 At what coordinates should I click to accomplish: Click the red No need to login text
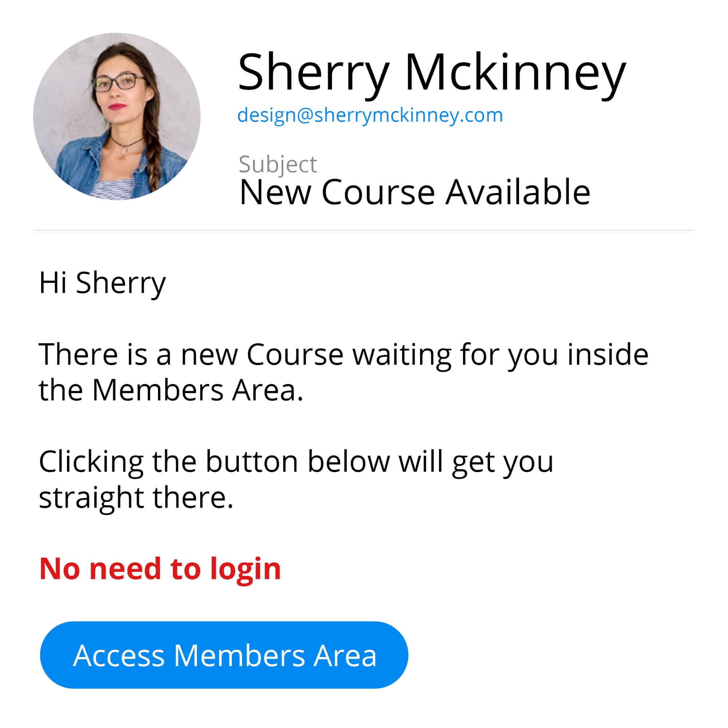pyautogui.click(x=160, y=570)
